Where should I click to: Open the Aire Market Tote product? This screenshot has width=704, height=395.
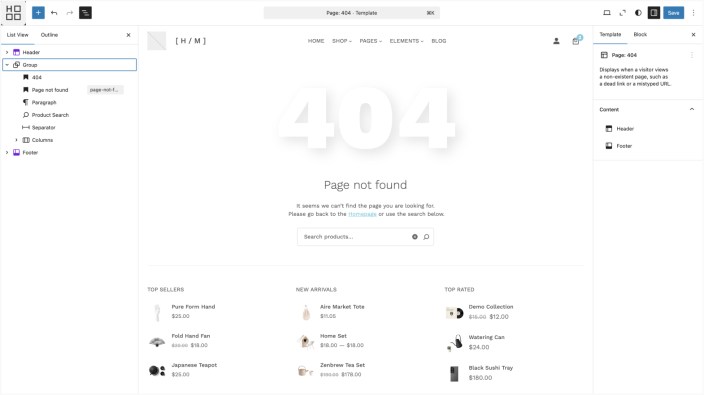(x=342, y=307)
